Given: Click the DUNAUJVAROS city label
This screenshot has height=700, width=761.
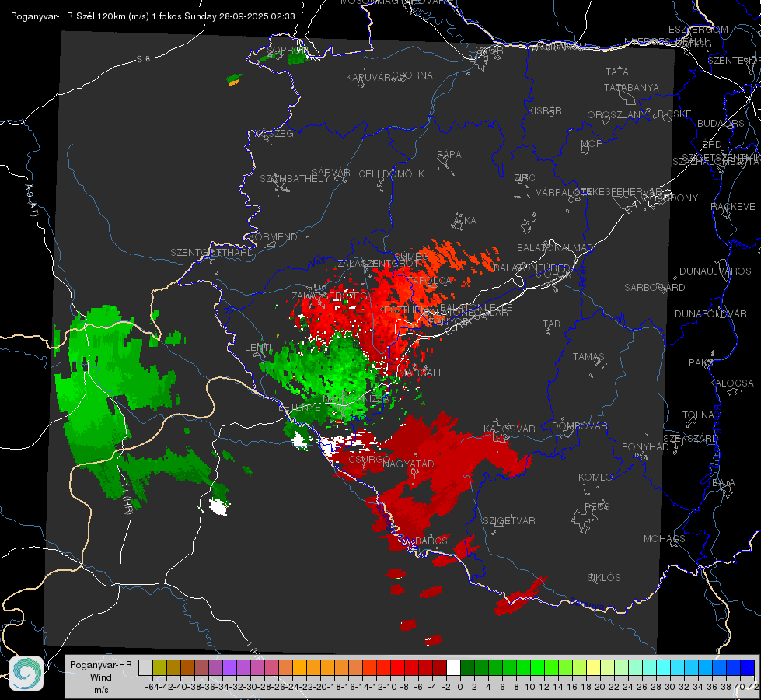Looking at the screenshot, I should click(715, 271).
